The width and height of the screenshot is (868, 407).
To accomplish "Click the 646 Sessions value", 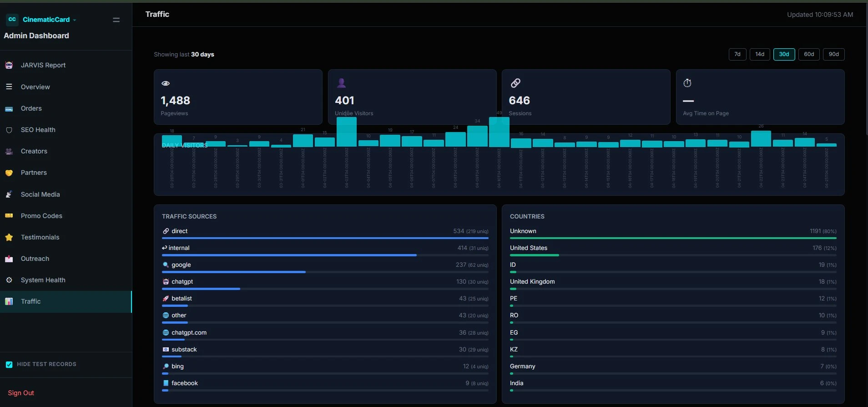I will (520, 101).
